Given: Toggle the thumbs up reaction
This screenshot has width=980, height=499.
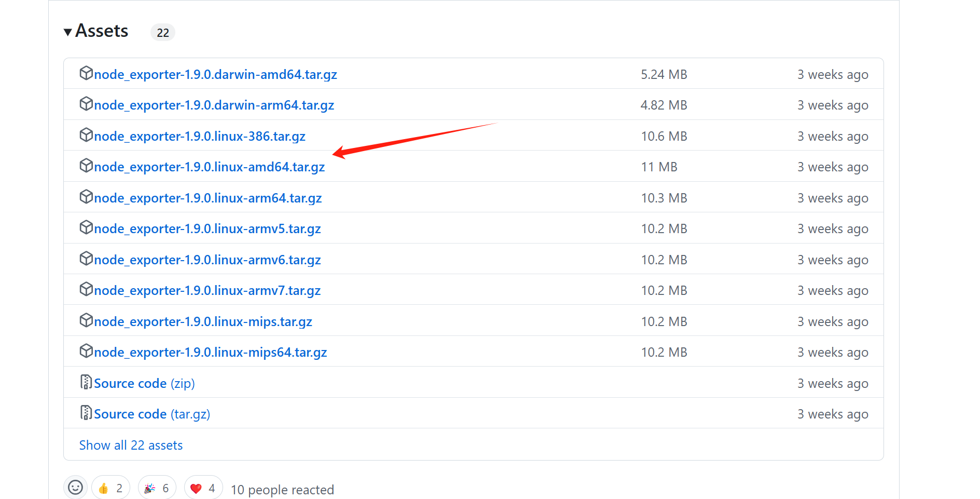Looking at the screenshot, I should [x=111, y=488].
